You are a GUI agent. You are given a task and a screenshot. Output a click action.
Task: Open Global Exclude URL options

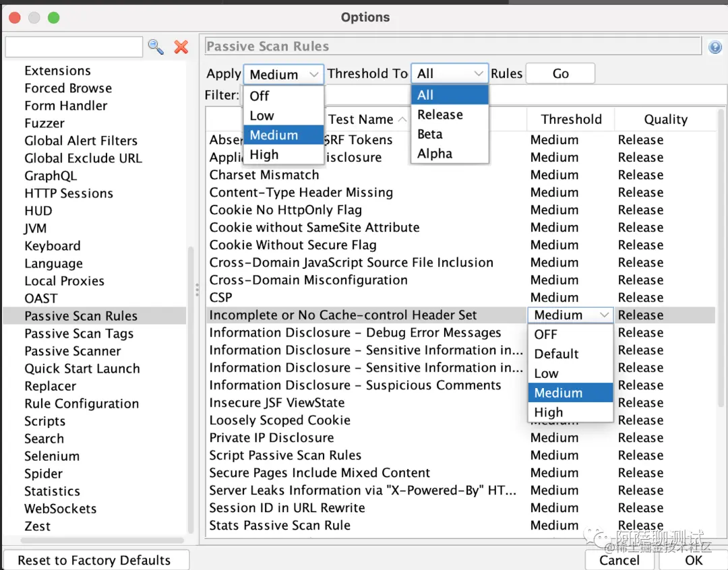(x=83, y=158)
